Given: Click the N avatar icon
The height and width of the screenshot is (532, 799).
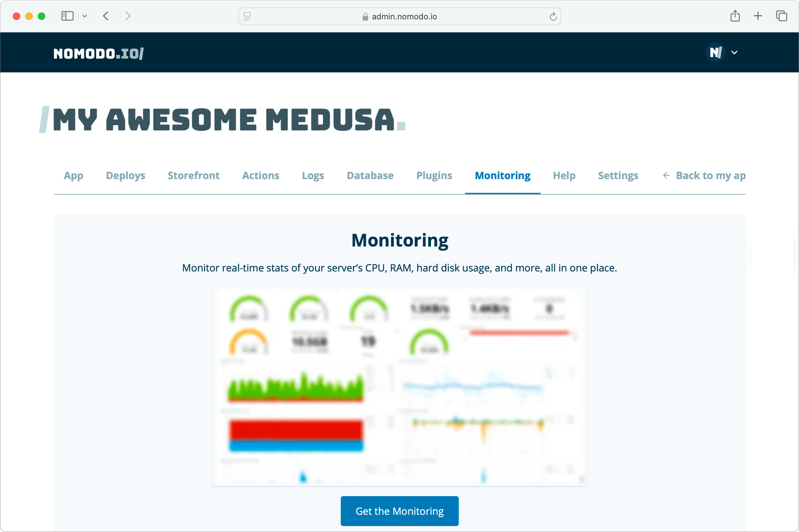Looking at the screenshot, I should tap(715, 52).
